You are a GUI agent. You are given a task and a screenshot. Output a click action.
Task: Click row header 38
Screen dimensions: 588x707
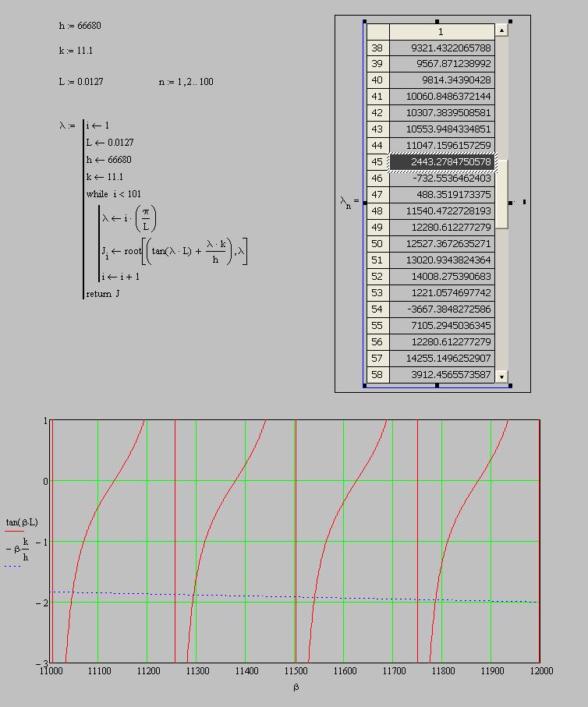tap(377, 48)
